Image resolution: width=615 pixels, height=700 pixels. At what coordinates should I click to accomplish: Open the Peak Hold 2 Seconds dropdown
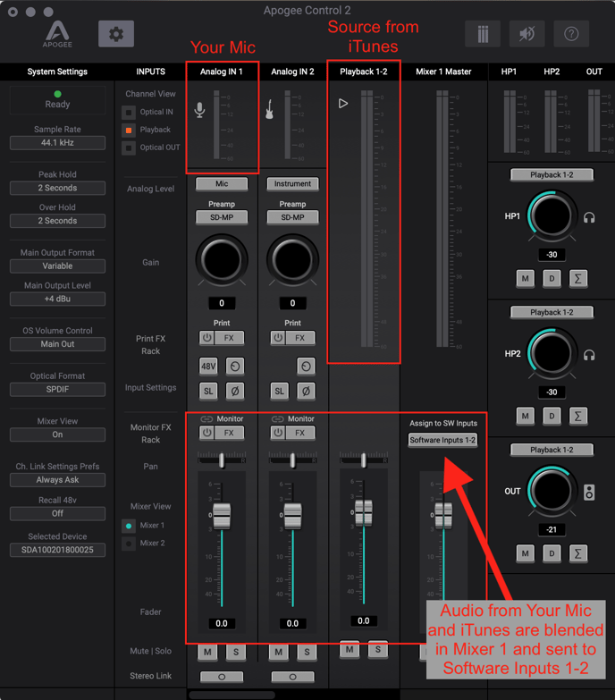click(57, 188)
